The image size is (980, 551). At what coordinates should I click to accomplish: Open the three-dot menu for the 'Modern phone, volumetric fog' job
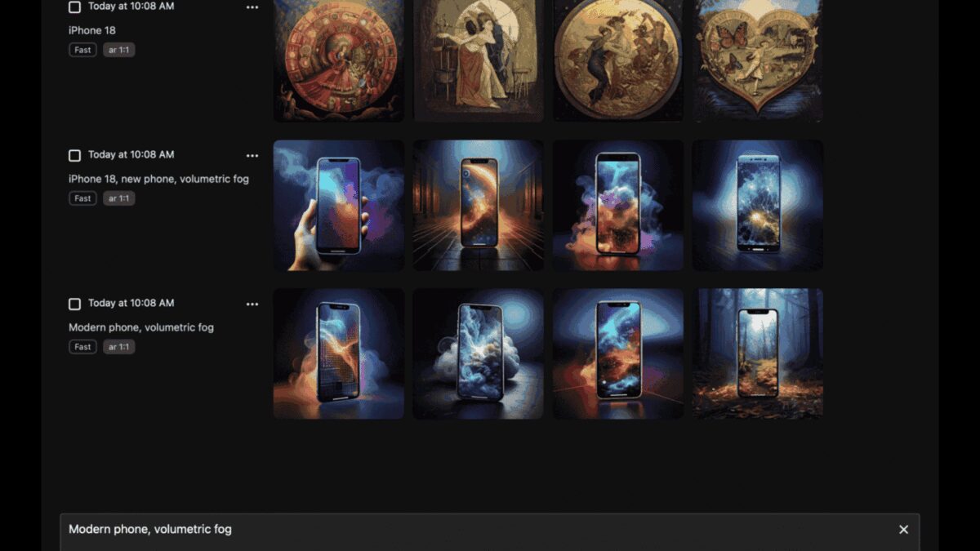click(252, 304)
